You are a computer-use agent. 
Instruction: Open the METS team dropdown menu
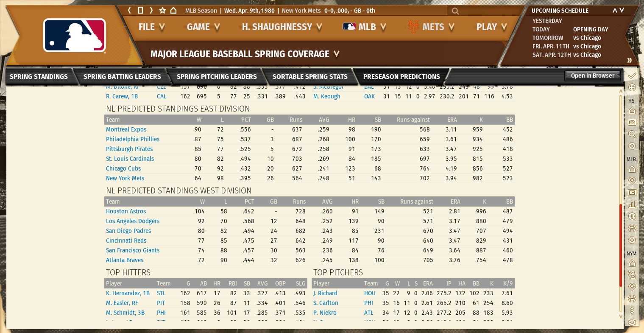431,27
